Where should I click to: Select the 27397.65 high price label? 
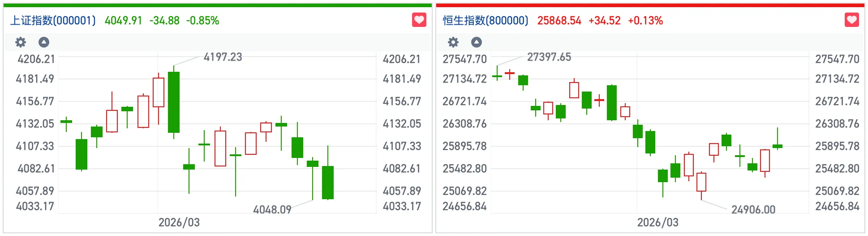click(x=549, y=57)
